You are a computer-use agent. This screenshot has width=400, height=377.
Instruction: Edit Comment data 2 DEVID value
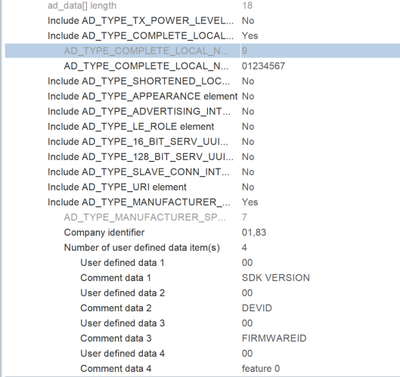257,308
